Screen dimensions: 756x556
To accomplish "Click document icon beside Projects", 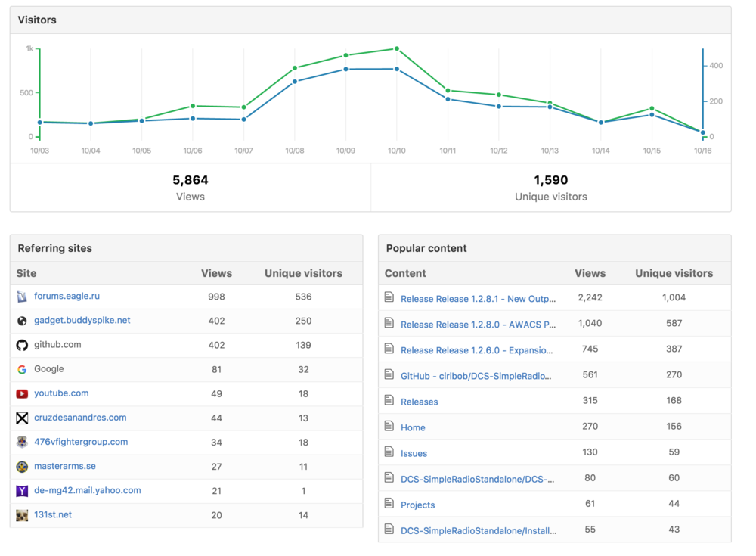I will [x=389, y=503].
